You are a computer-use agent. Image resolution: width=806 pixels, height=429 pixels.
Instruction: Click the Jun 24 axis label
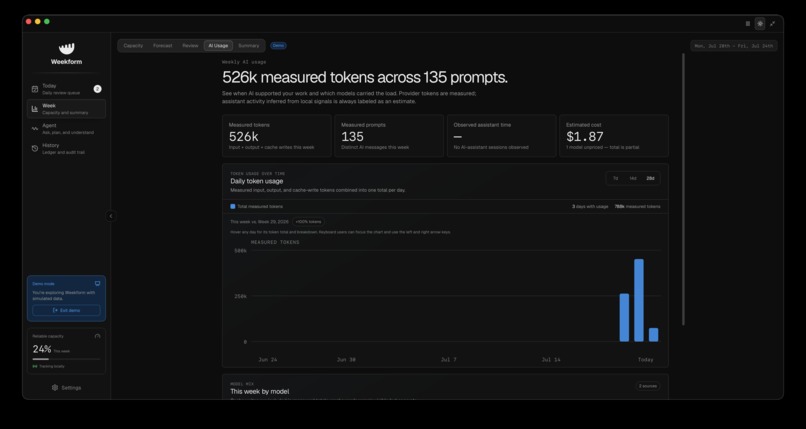(x=267, y=360)
